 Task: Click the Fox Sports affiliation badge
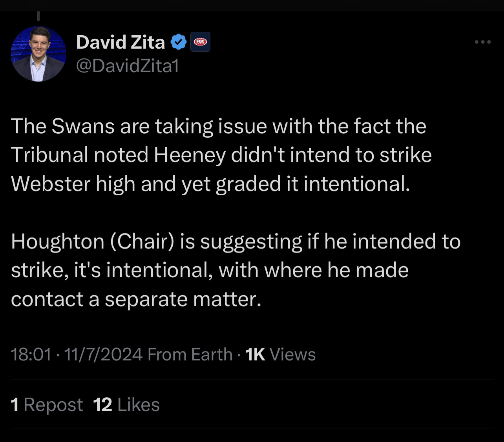(200, 42)
